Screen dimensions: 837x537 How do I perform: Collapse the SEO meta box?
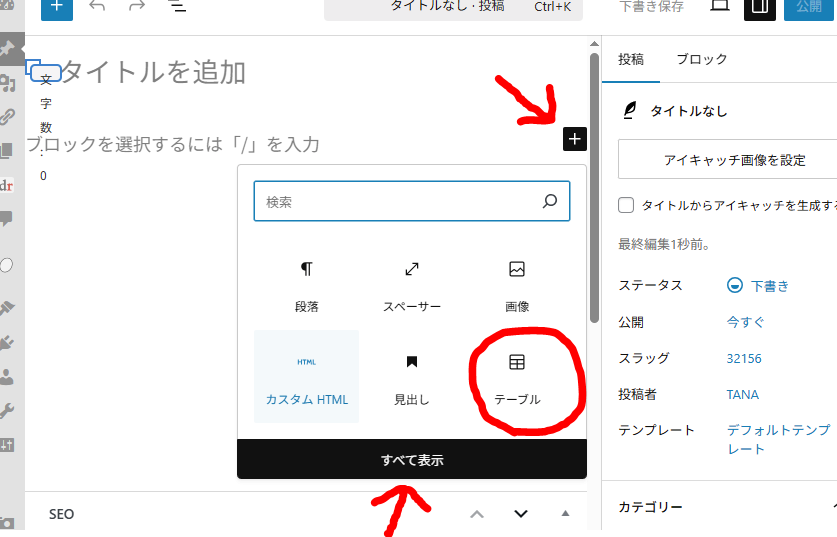click(565, 514)
